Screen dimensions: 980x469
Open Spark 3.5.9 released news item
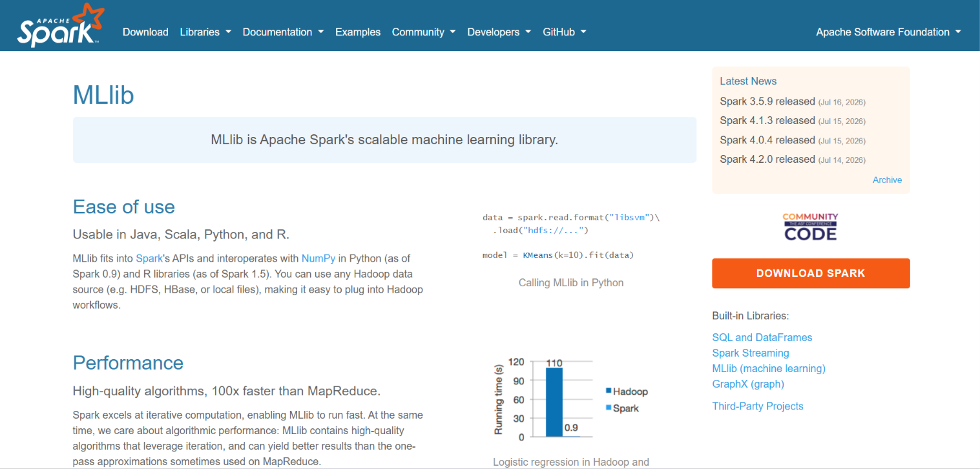[x=767, y=101]
